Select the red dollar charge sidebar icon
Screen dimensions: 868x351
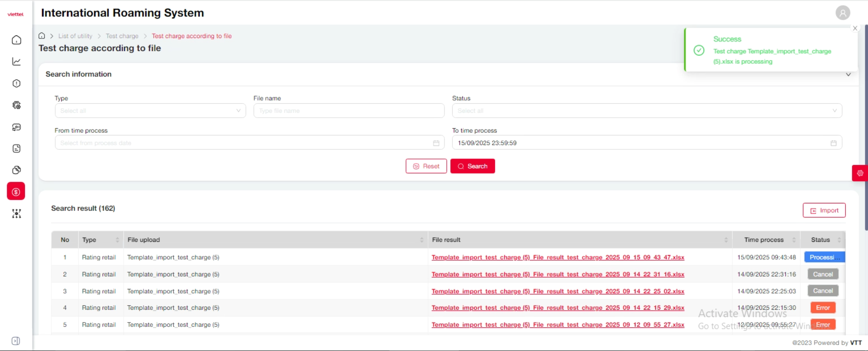tap(16, 192)
